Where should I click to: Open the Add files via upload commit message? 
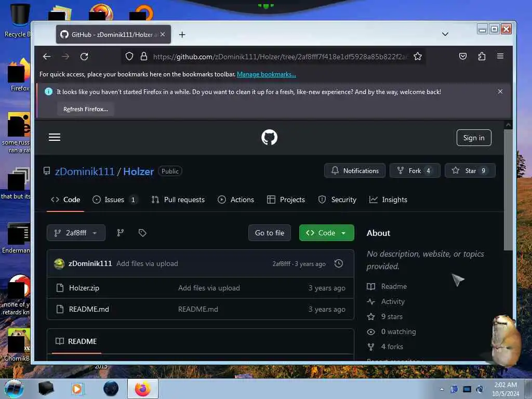point(147,263)
